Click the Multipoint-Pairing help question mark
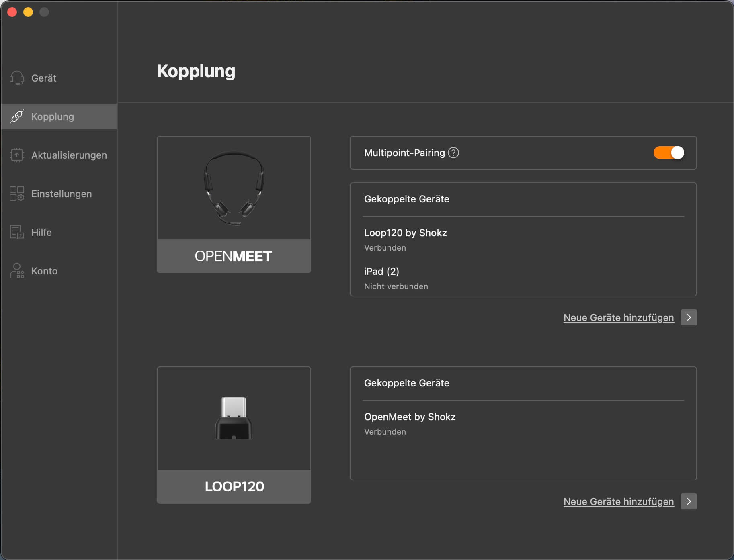Image resolution: width=734 pixels, height=560 pixels. [453, 153]
